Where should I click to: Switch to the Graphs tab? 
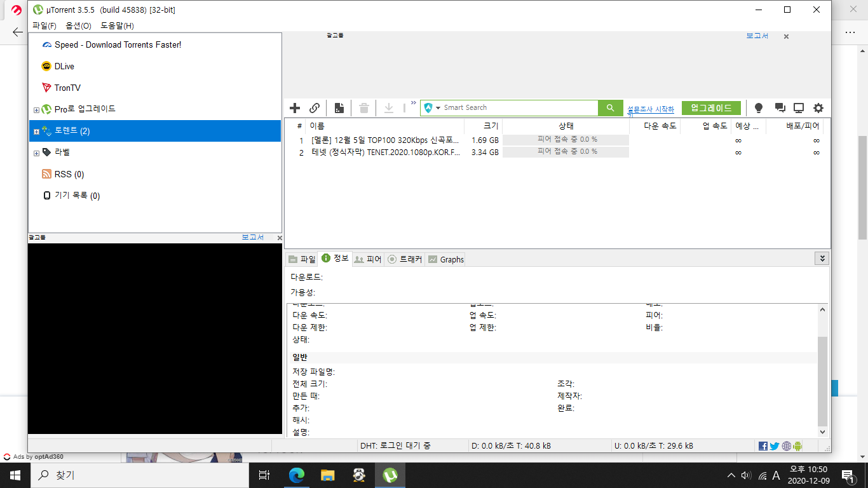pyautogui.click(x=446, y=259)
